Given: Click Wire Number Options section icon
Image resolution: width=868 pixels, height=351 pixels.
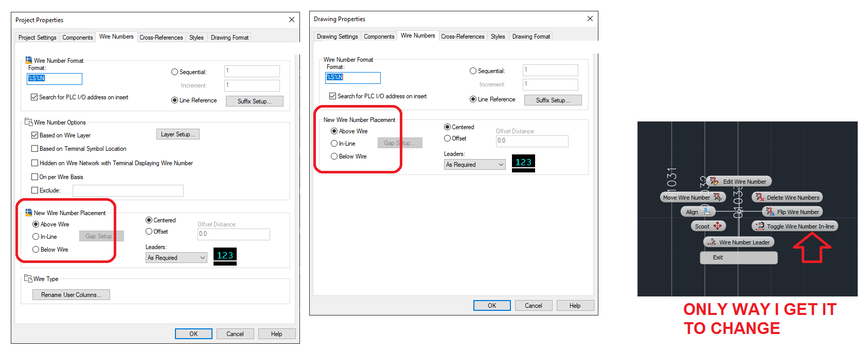Looking at the screenshot, I should click(x=29, y=122).
